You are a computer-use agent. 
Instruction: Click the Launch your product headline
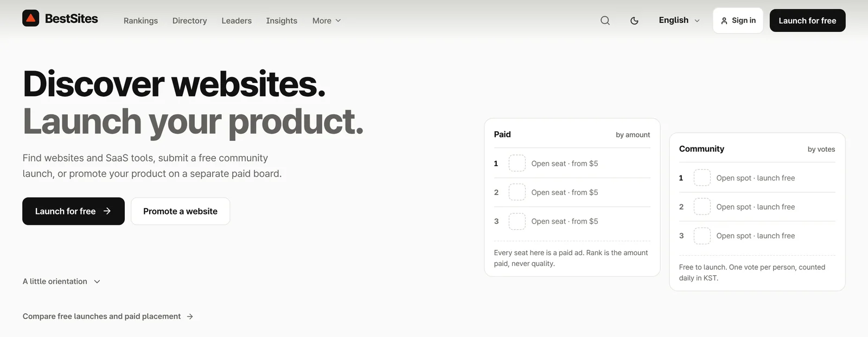(x=193, y=122)
